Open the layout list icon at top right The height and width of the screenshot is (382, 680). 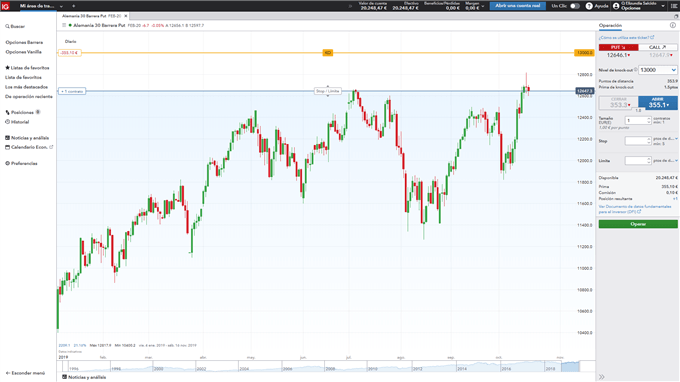pyautogui.click(x=673, y=6)
